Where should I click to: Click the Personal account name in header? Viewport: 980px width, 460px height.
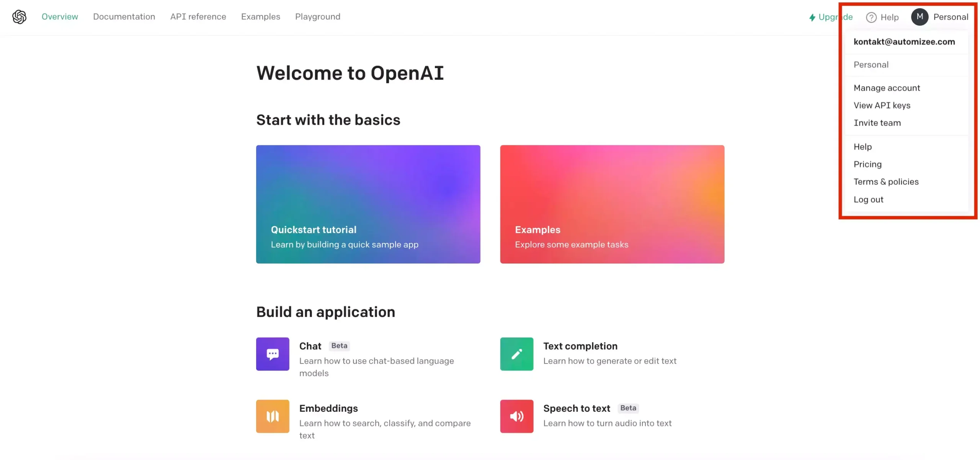coord(951,17)
